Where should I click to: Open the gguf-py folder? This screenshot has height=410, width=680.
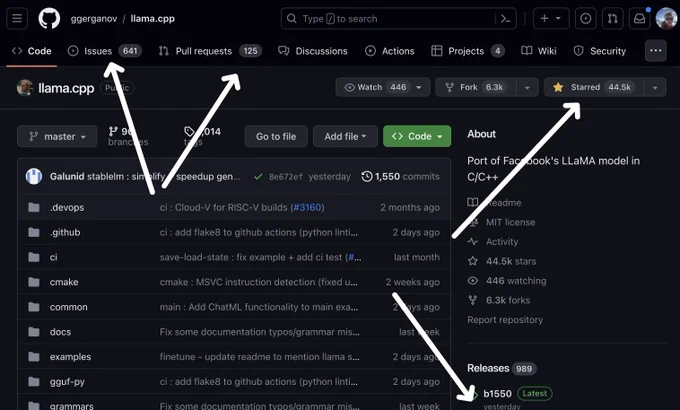(67, 382)
